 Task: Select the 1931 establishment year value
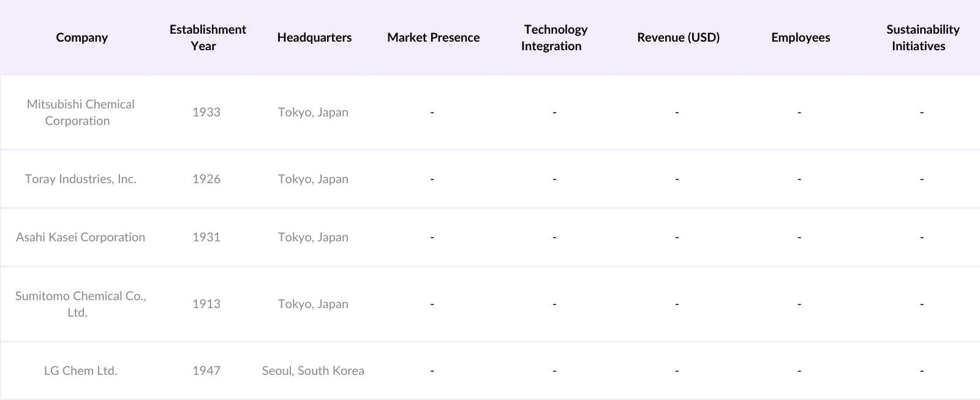[206, 237]
